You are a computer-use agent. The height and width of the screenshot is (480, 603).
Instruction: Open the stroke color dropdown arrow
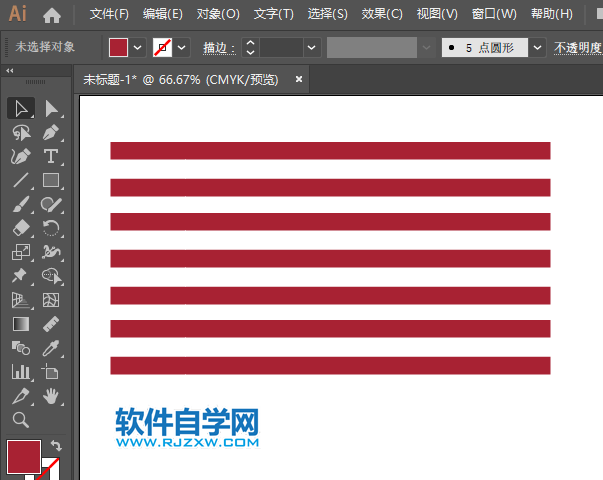click(x=181, y=48)
